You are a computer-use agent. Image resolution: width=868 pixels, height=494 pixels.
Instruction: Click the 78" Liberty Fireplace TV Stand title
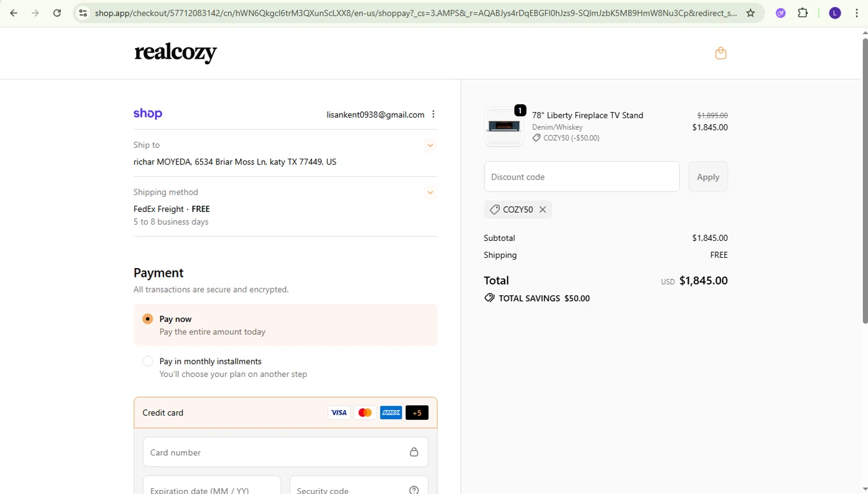[x=587, y=115]
